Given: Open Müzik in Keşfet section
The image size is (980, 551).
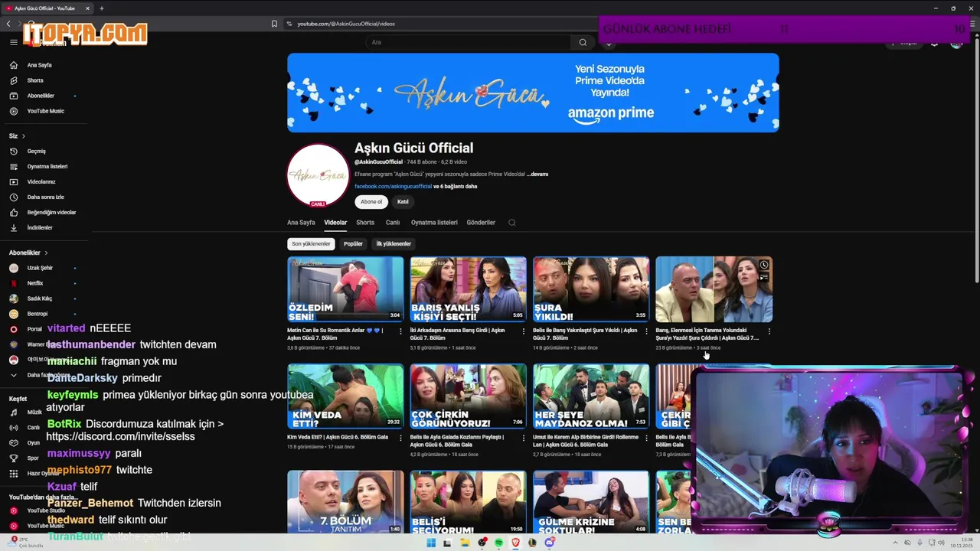Looking at the screenshot, I should point(34,412).
